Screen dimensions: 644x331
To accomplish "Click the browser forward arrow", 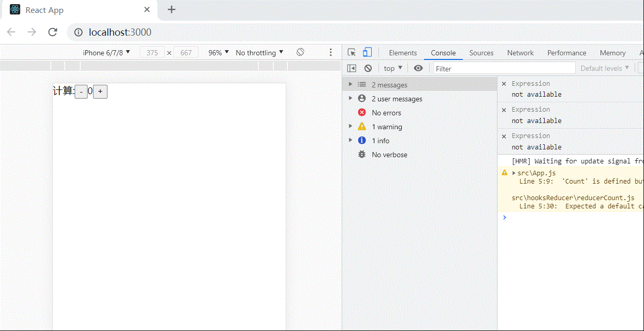I will click(32, 32).
